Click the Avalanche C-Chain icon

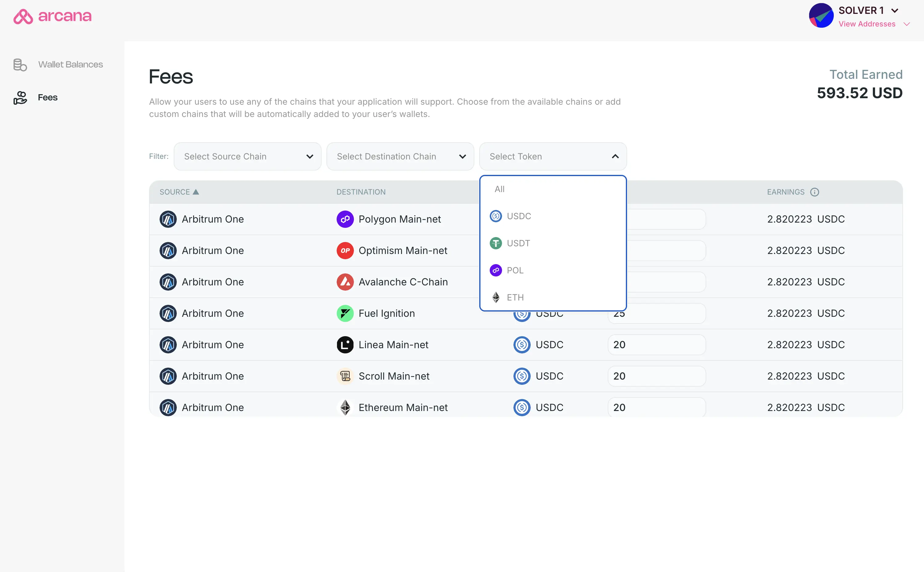pyautogui.click(x=345, y=282)
